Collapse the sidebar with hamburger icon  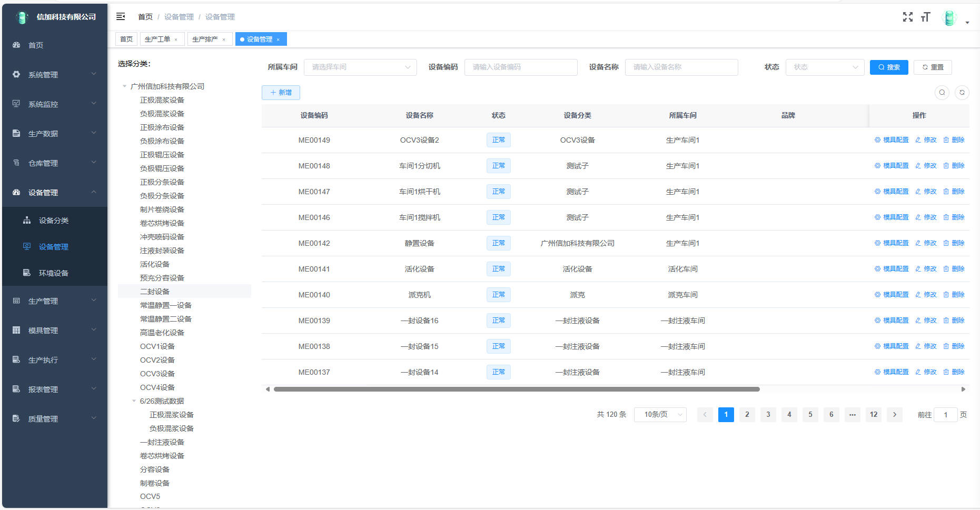121,17
